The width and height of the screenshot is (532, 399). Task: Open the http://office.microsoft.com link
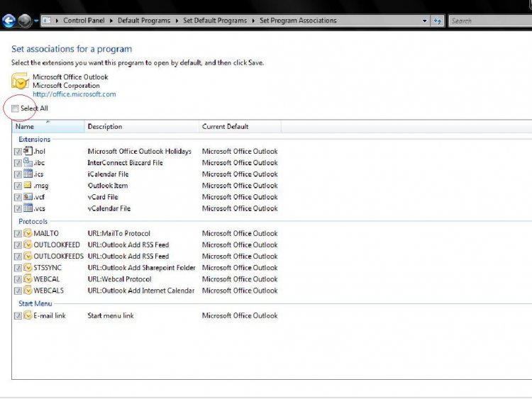click(74, 94)
